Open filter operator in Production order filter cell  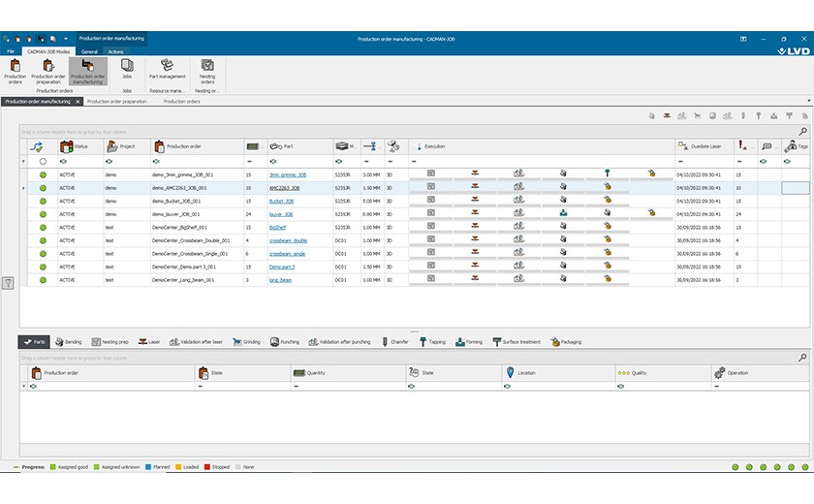click(156, 162)
